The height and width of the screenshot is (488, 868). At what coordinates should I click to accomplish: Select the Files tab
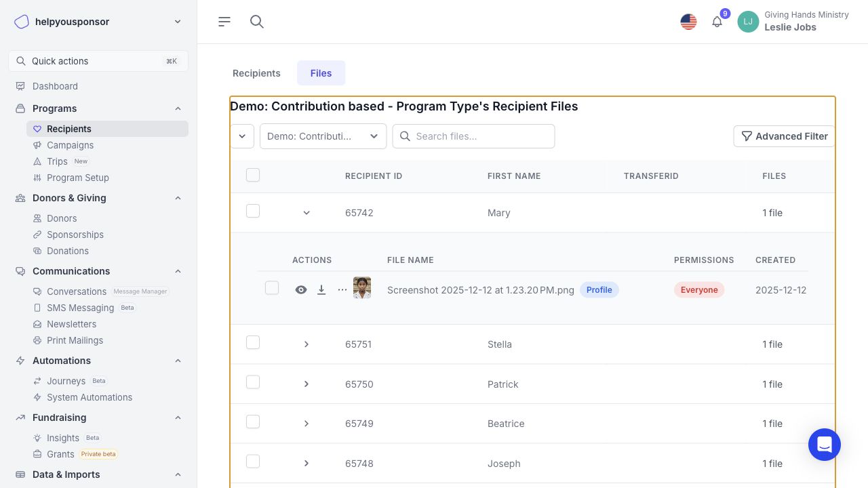[321, 73]
